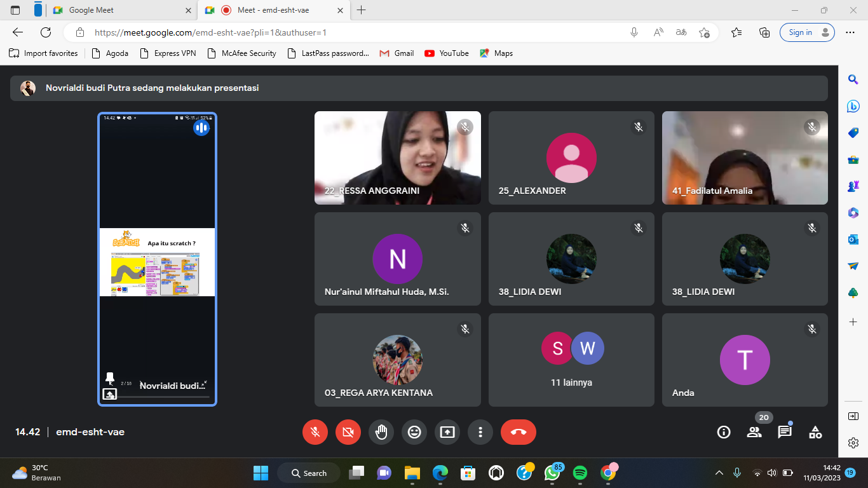Open the YouTube bookmark
Screen dimensions: 868x488
[447, 53]
